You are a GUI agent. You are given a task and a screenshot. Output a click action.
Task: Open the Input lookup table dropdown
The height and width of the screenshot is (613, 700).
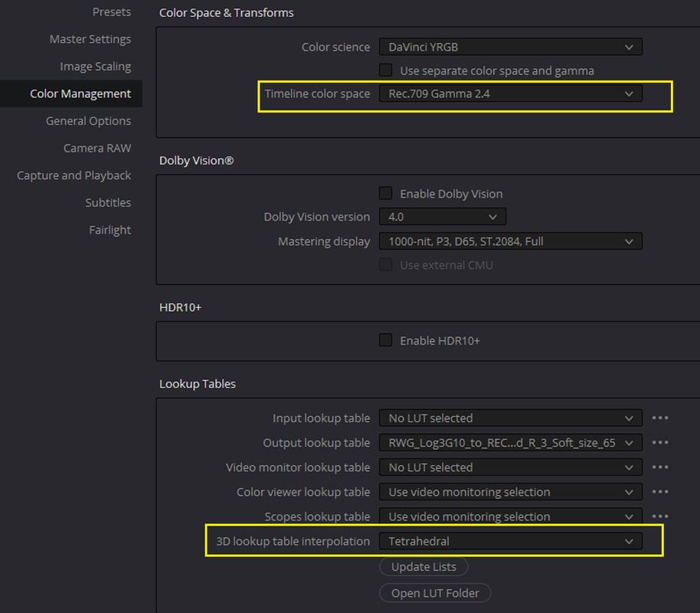511,418
